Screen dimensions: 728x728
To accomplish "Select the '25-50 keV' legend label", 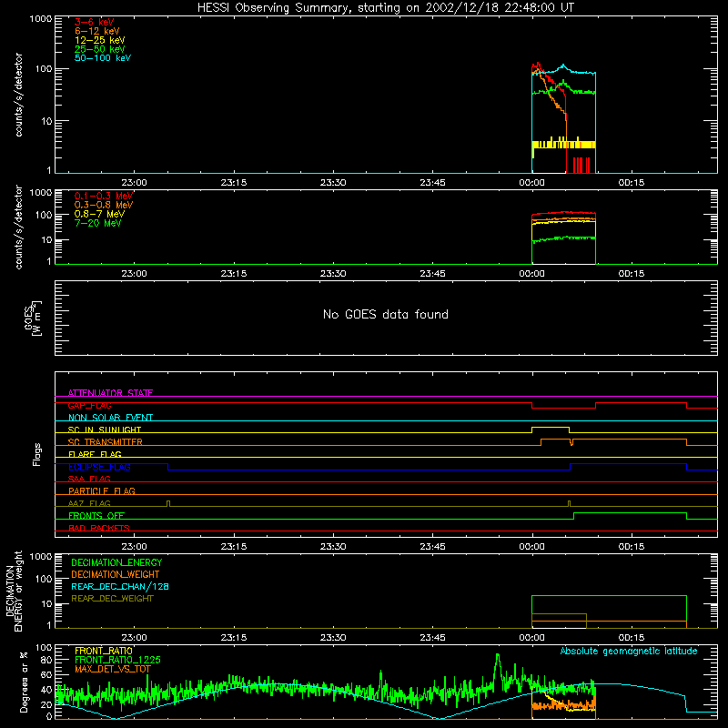I will [100, 49].
